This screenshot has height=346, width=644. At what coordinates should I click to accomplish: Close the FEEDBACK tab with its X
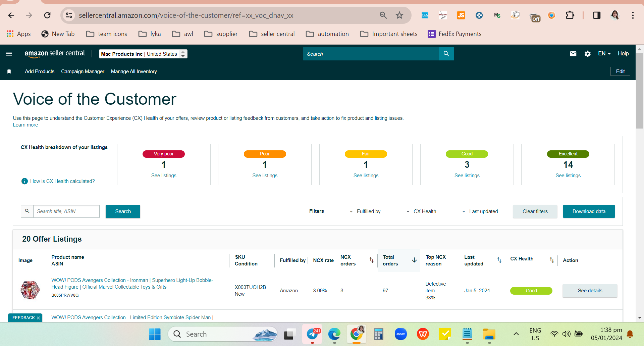coord(39,318)
